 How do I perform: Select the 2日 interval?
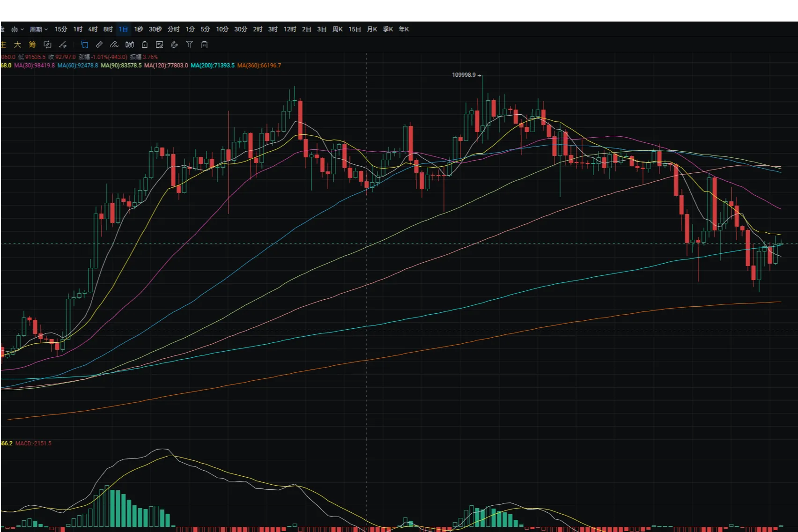[x=307, y=30]
